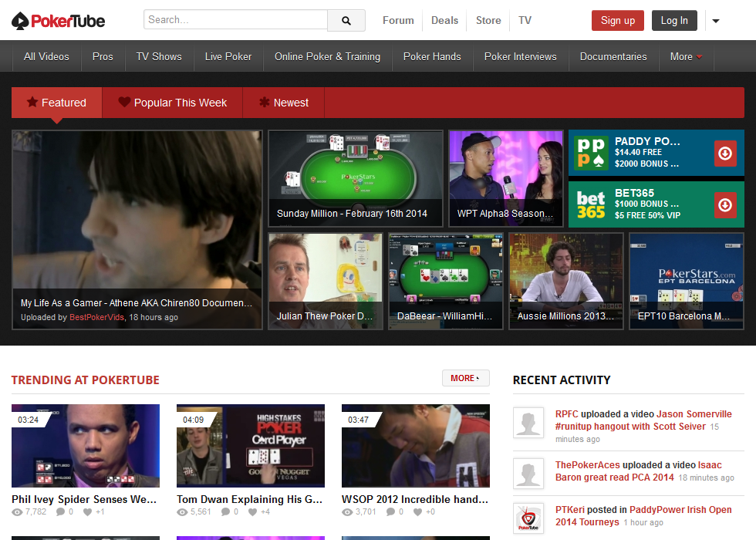The image size is (756, 540).
Task: Click the Log In button
Action: (674, 20)
